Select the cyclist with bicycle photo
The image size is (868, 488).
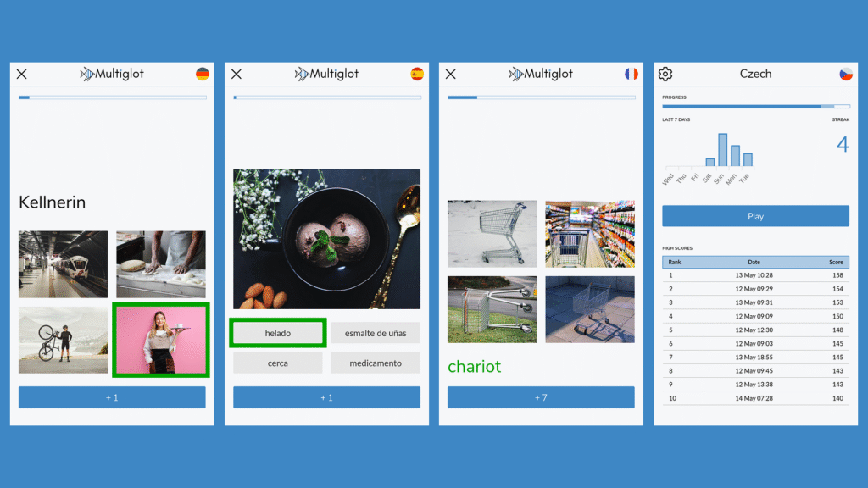pyautogui.click(x=63, y=341)
